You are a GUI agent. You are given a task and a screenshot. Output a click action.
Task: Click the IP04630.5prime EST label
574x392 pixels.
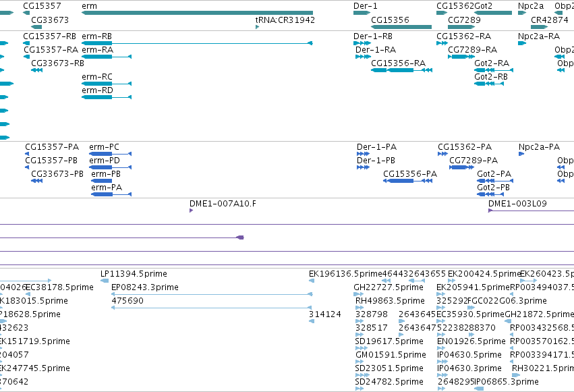(469, 355)
